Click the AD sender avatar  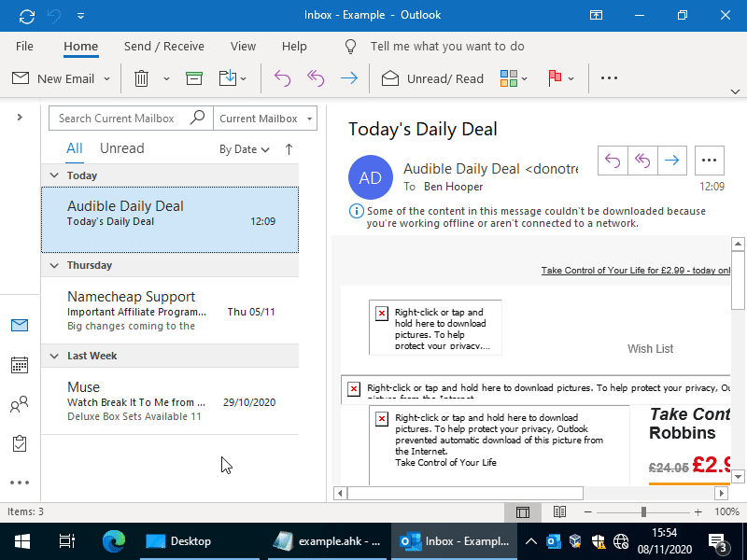pyautogui.click(x=371, y=177)
